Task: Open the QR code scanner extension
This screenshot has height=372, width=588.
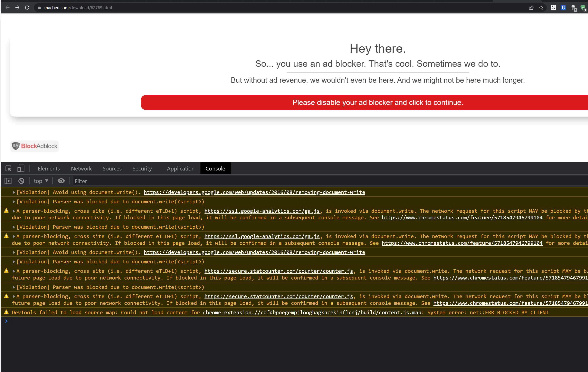Action: [553, 8]
